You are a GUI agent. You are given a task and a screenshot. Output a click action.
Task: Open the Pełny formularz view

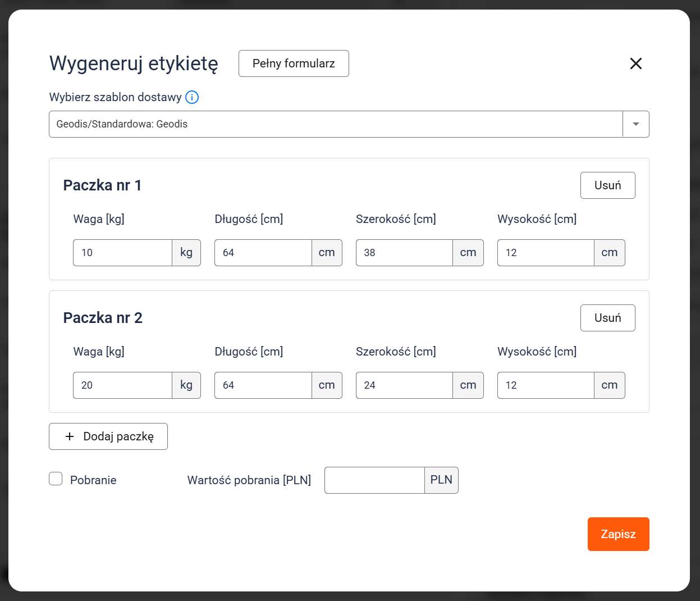(294, 63)
